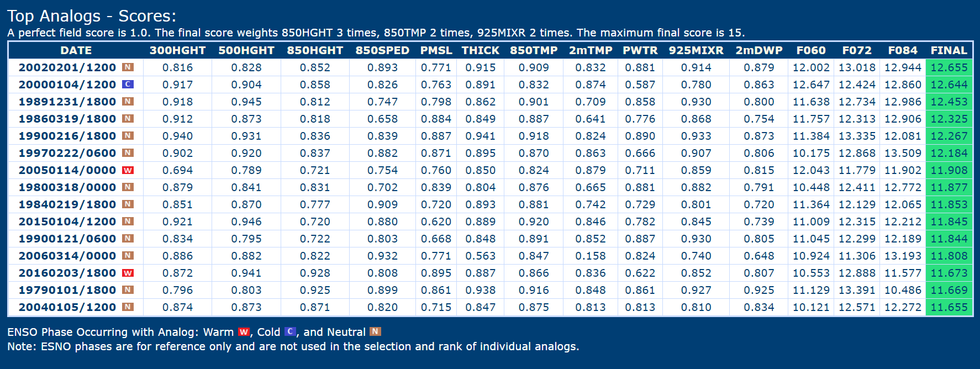The width and height of the screenshot is (980, 369).
Task: Click the Warm icon in the ENSO legend
Action: point(244,332)
